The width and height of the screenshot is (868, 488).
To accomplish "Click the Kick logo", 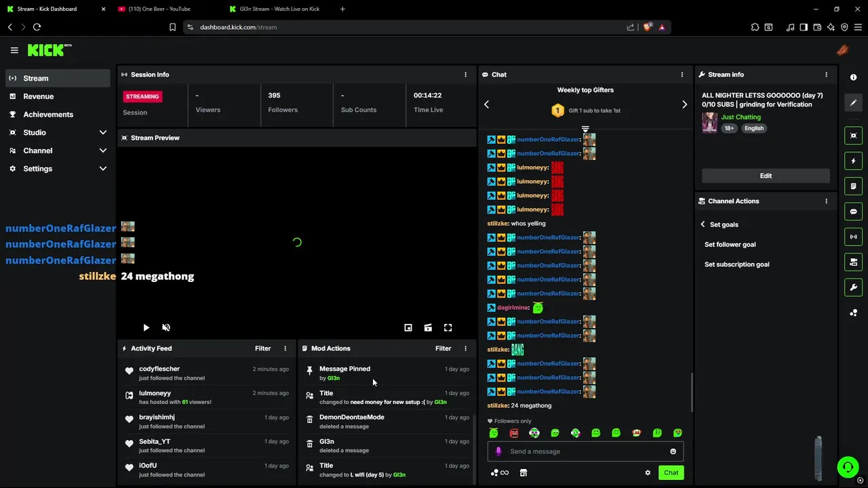I will [x=49, y=50].
